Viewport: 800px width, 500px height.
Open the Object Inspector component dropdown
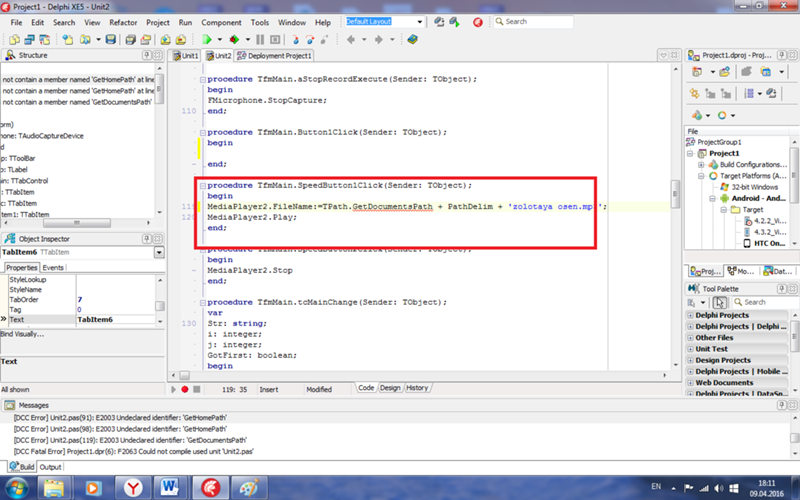[159, 252]
